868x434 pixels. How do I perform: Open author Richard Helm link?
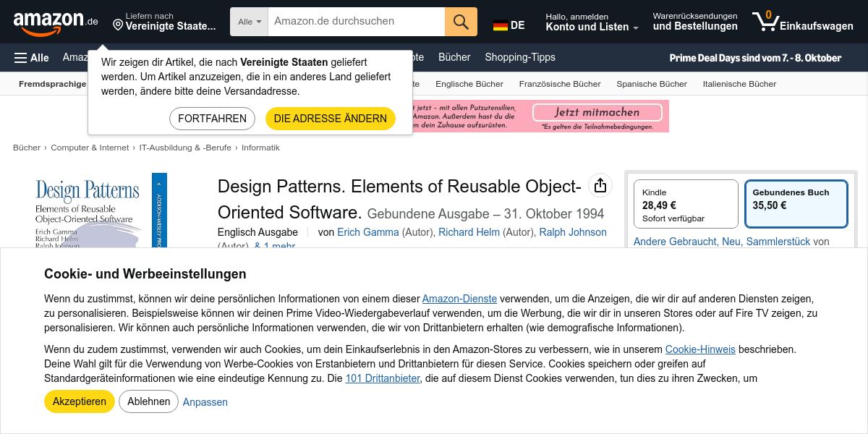[x=469, y=232]
